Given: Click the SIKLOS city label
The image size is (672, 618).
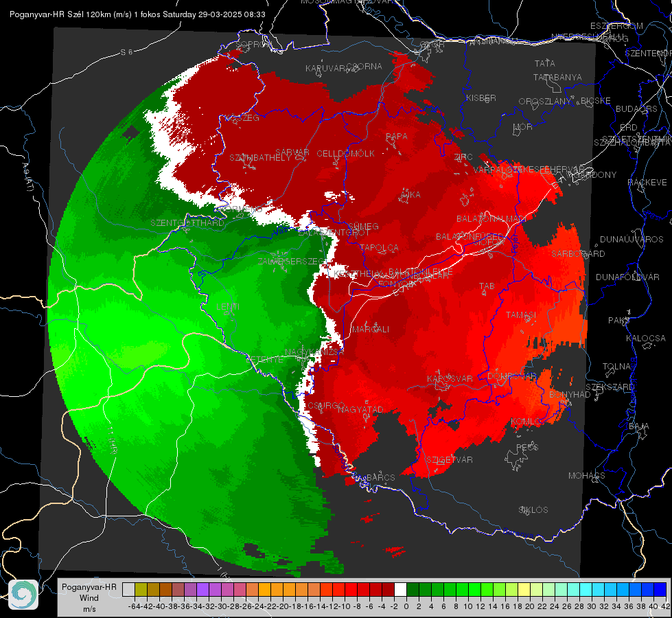Looking at the screenshot, I should point(533,510).
